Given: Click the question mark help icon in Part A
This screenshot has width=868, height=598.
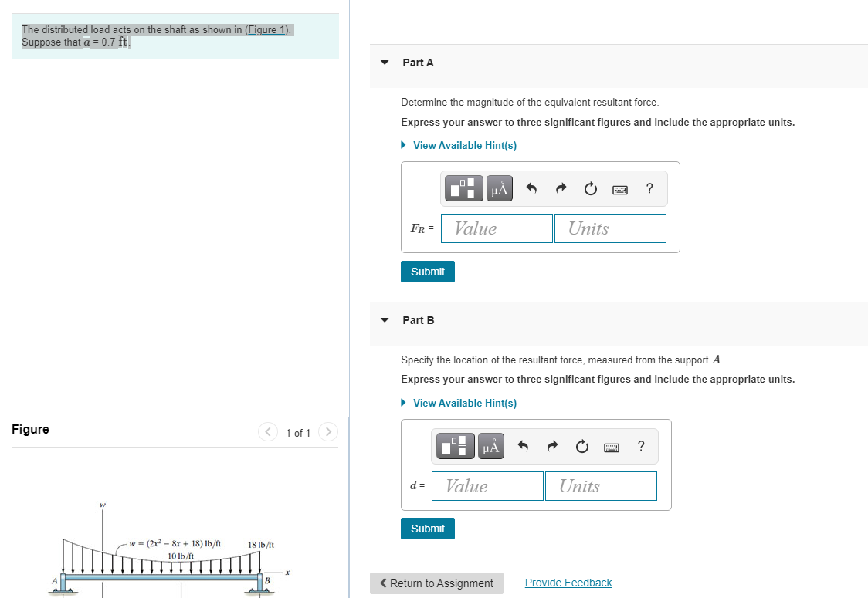Looking at the screenshot, I should [649, 188].
